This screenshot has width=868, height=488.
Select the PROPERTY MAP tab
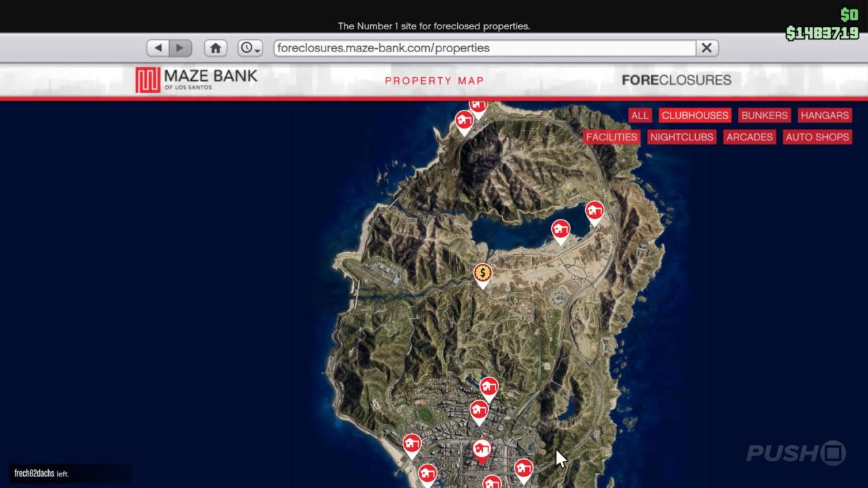tap(434, 81)
